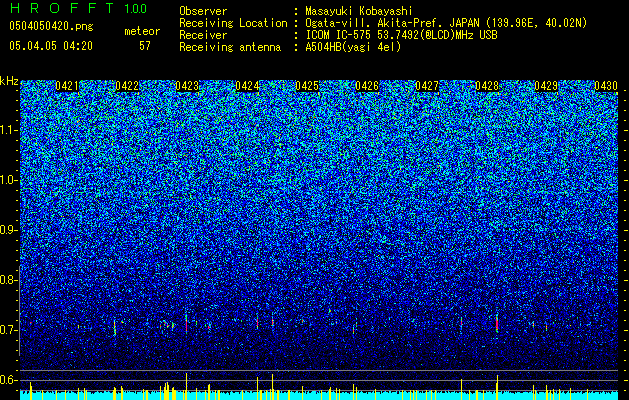Click the 1.0 kHz axis label
Screen dimensions: 629x400
pos(8,180)
